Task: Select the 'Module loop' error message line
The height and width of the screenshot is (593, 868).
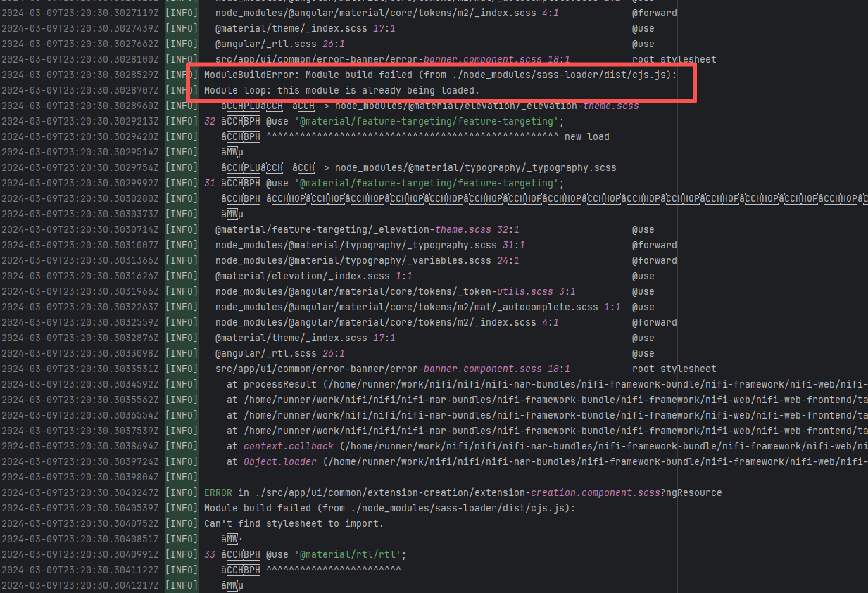Action: pos(341,91)
